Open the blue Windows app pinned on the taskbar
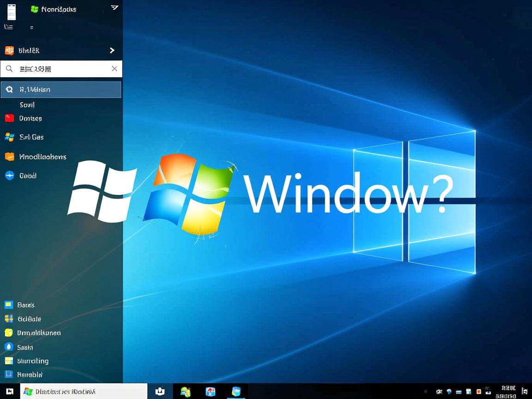Image resolution: width=532 pixels, height=399 pixels. tap(236, 391)
